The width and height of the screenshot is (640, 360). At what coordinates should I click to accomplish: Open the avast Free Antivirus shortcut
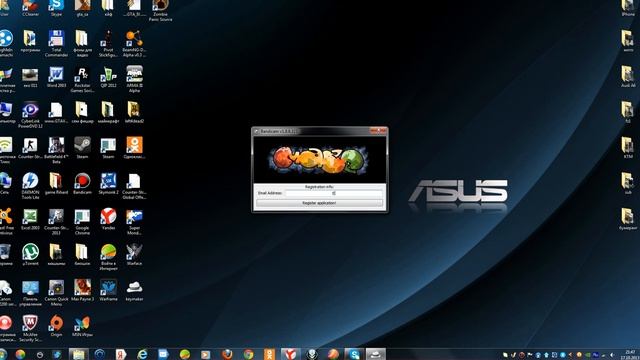click(6, 222)
